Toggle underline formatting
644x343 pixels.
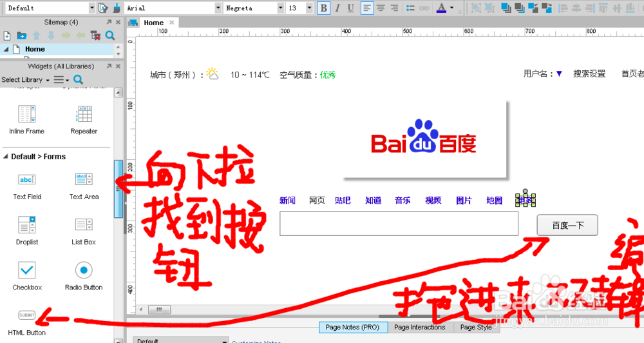click(x=350, y=8)
